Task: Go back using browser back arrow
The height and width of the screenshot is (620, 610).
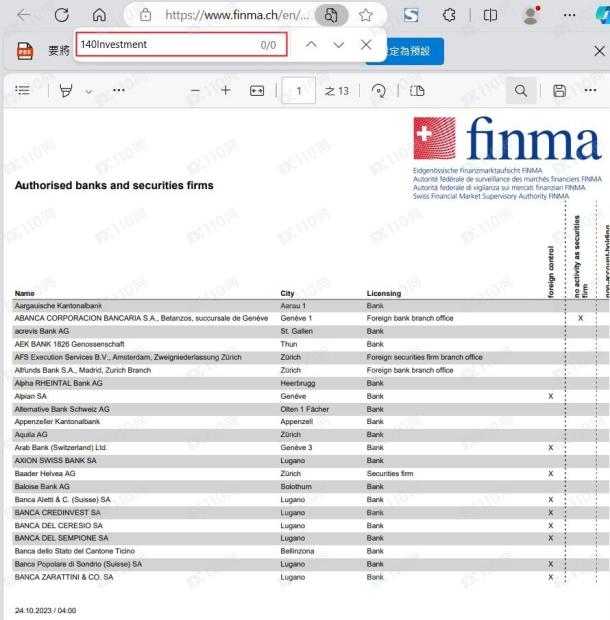Action: pyautogui.click(x=24, y=15)
